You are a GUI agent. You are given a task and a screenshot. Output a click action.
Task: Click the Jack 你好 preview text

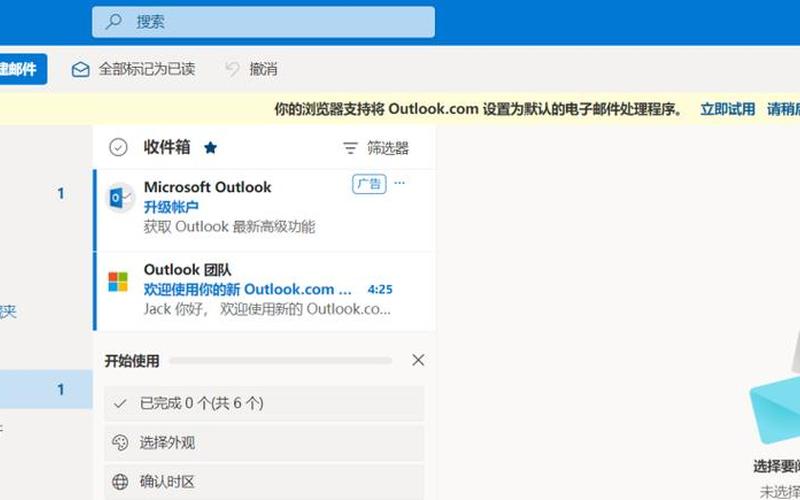pos(267,309)
